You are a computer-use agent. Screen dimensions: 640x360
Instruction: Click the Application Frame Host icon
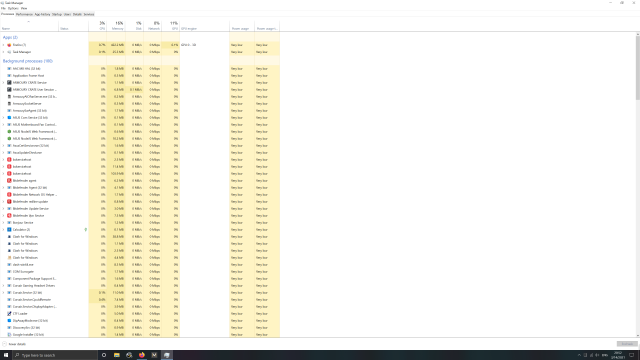tap(9, 76)
